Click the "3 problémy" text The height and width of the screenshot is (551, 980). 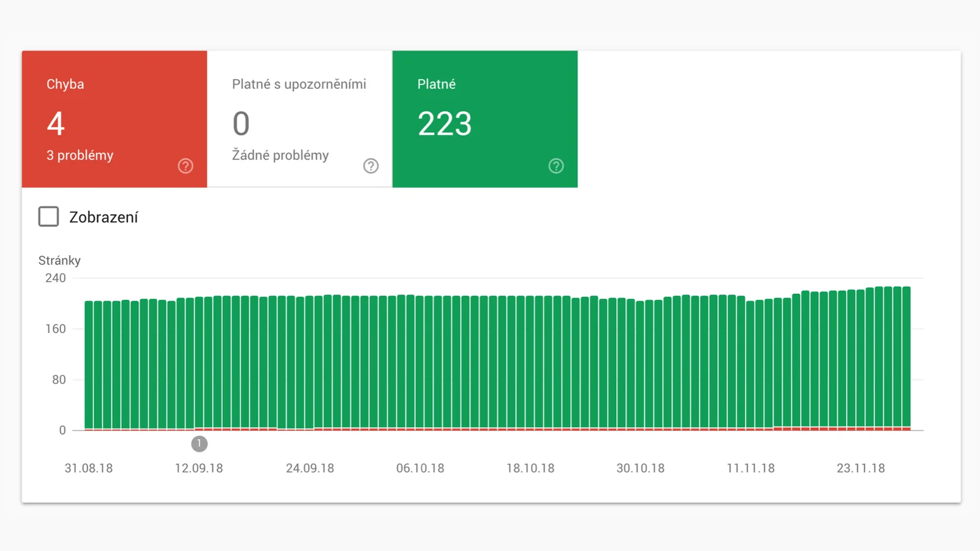point(80,156)
